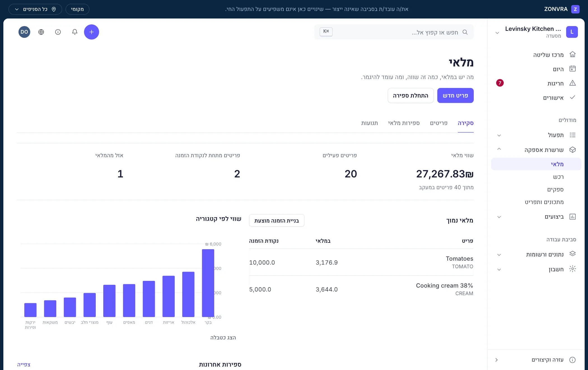The height and width of the screenshot is (370, 588).
Task: Click the התחלת ספירה button
Action: click(410, 96)
